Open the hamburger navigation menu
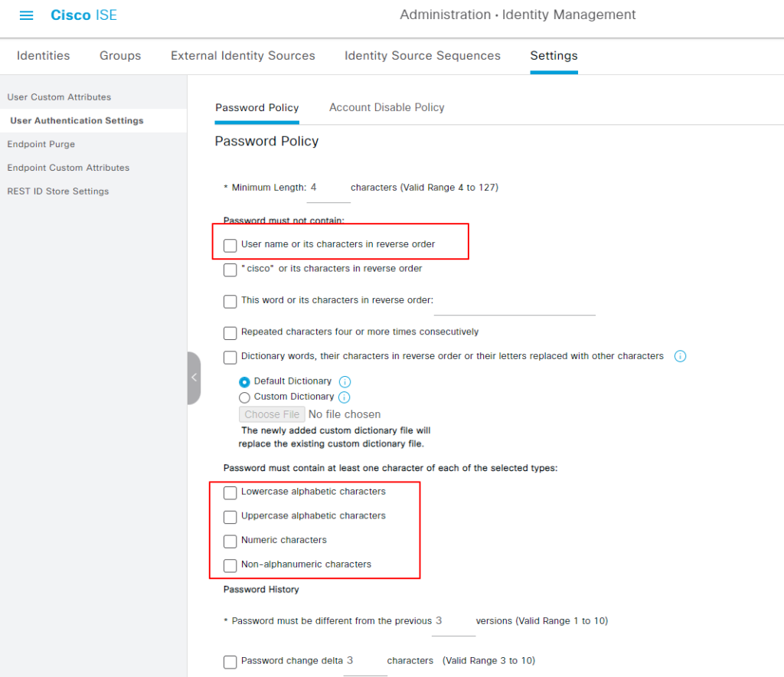 [x=26, y=15]
